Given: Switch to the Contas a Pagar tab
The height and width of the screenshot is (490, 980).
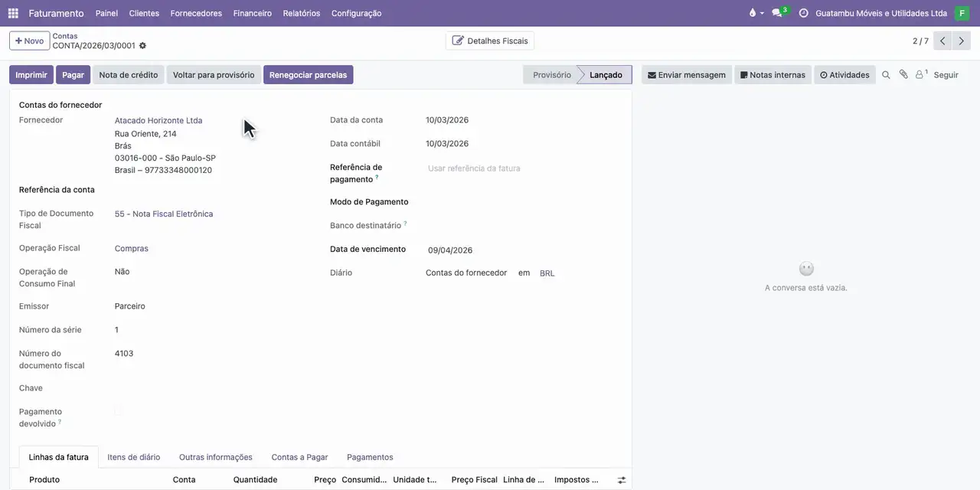Looking at the screenshot, I should pos(299,457).
